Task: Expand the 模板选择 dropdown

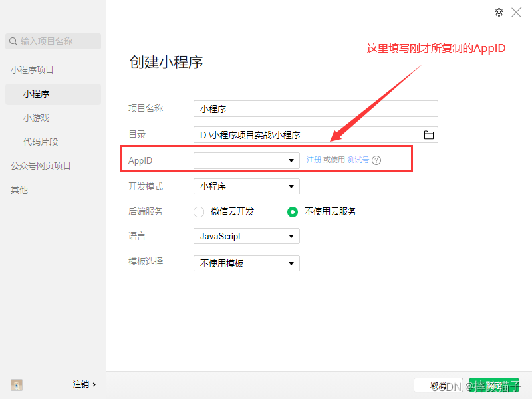Action: [x=291, y=264]
